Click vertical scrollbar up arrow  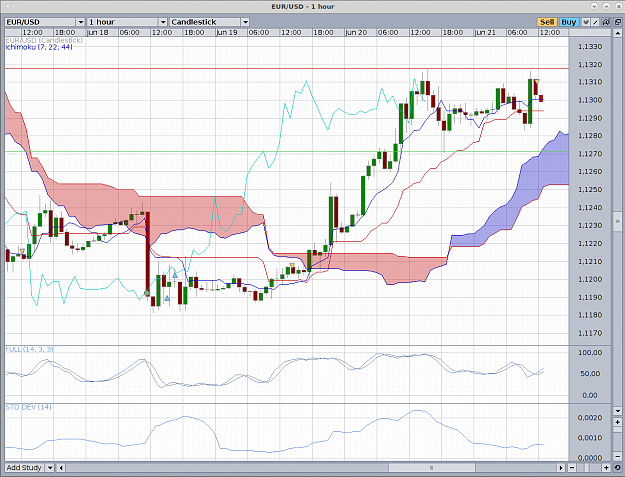pyautogui.click(x=617, y=34)
